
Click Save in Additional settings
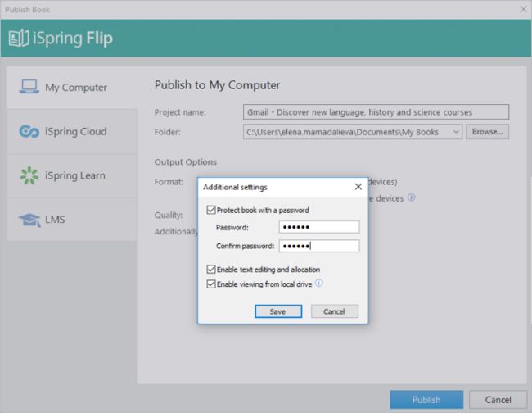[x=278, y=311]
